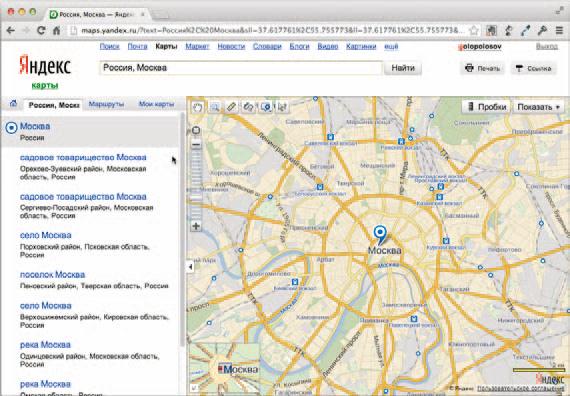Viewport: 570px width, 396px height.
Task: Select the magnifier zoom tool
Action: coord(214,107)
